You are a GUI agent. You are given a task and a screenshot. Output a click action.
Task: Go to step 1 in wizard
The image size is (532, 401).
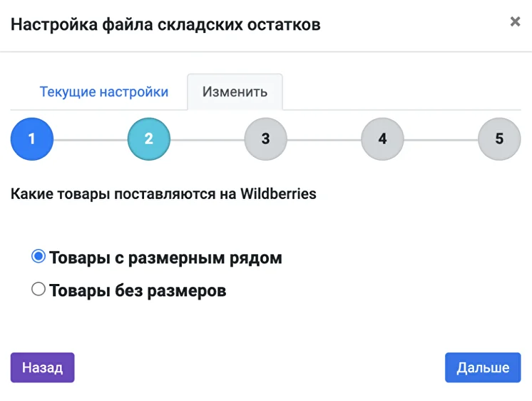[32, 139]
